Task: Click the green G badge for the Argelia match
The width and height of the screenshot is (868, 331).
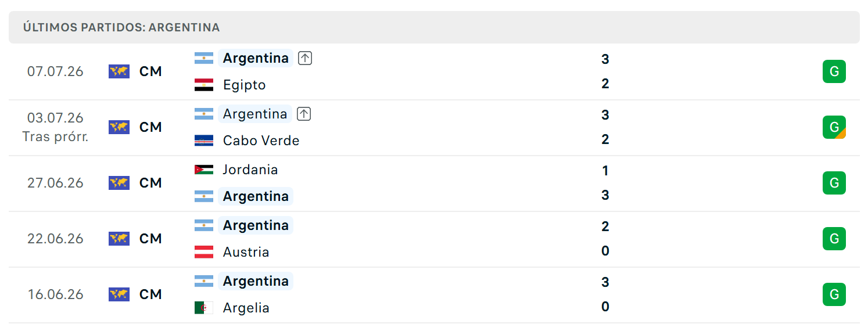Action: coord(834,294)
